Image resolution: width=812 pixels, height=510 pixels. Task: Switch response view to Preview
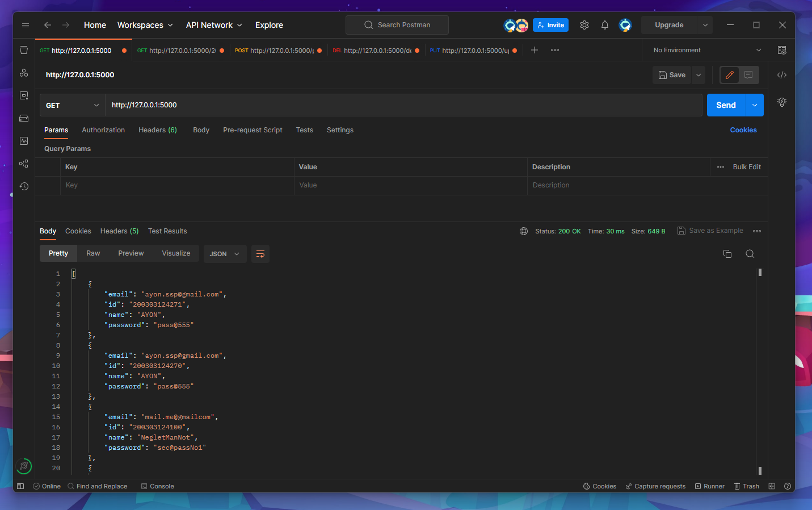[x=131, y=253]
